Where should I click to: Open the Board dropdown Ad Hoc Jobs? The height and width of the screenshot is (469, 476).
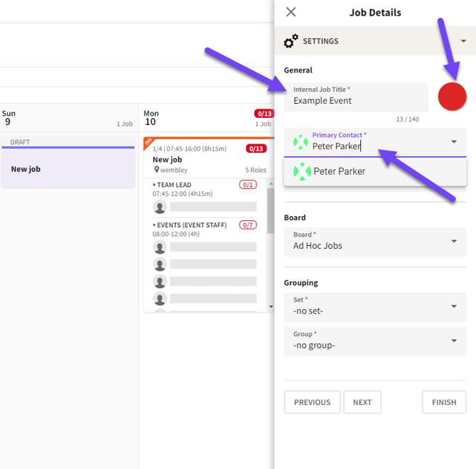pos(375,242)
